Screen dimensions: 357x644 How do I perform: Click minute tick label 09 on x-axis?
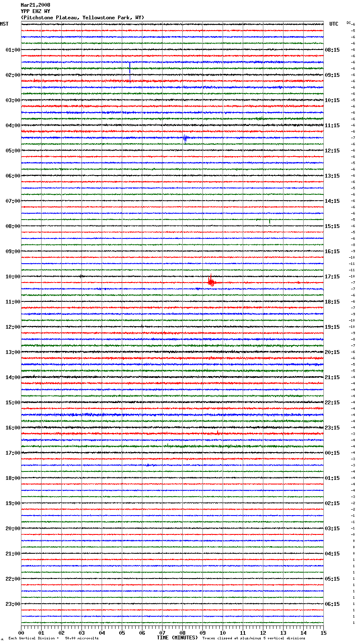coord(202,633)
